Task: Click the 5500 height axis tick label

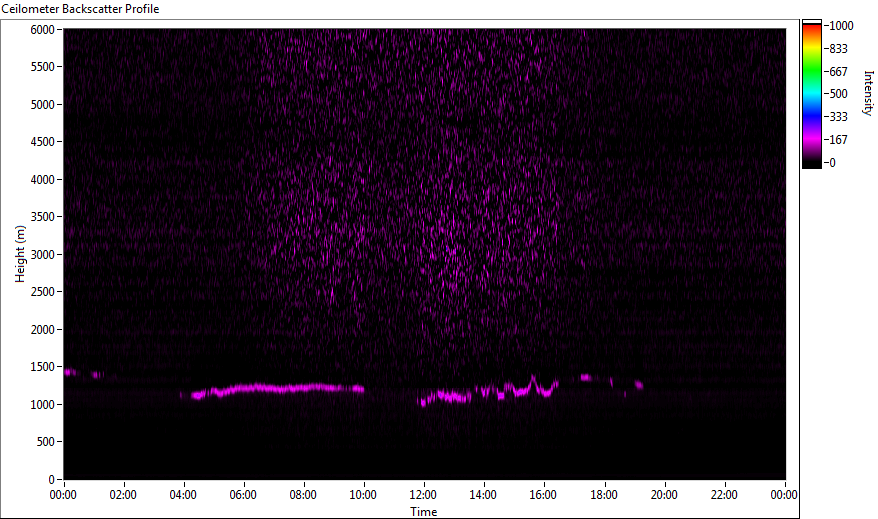Action: 43,67
